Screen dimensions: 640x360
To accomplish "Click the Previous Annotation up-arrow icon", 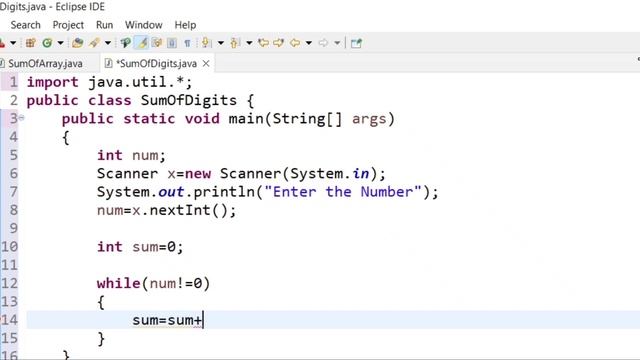I will (x=235, y=43).
